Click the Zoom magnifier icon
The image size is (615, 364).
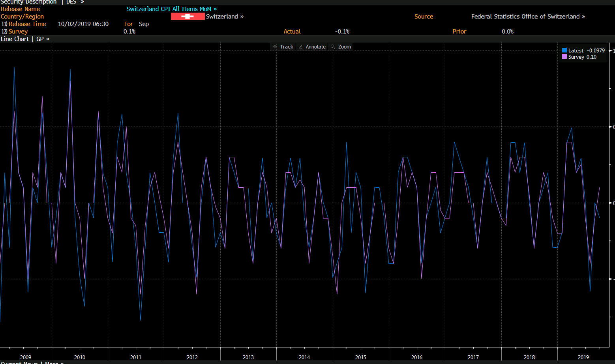[x=333, y=47]
